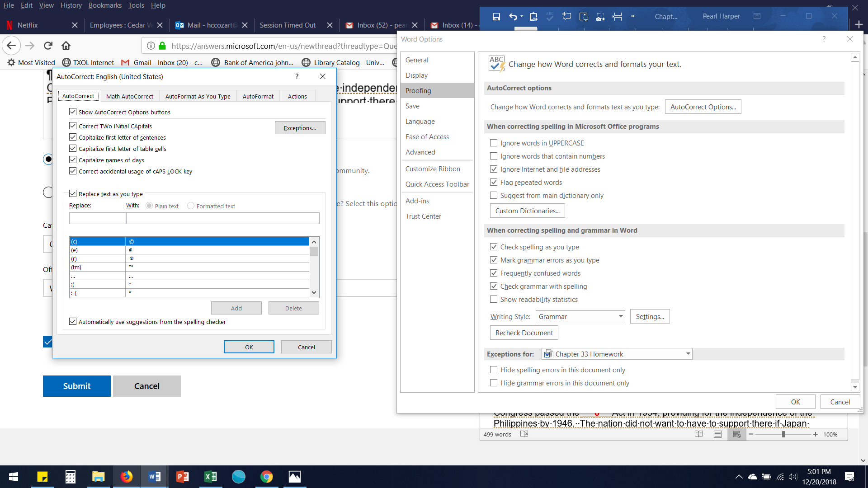Uncheck Show AutoCorrect Options buttons
Viewport: 868px width, 488px height.
pyautogui.click(x=73, y=112)
